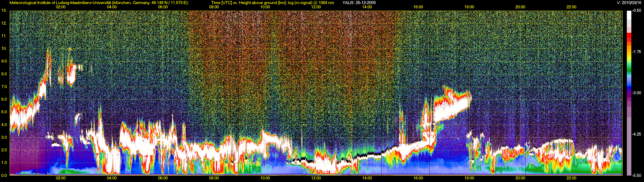Viewport: 644px width, 182px height.
Task: Click the 2.0 height axis label
Action: click(x=4, y=150)
